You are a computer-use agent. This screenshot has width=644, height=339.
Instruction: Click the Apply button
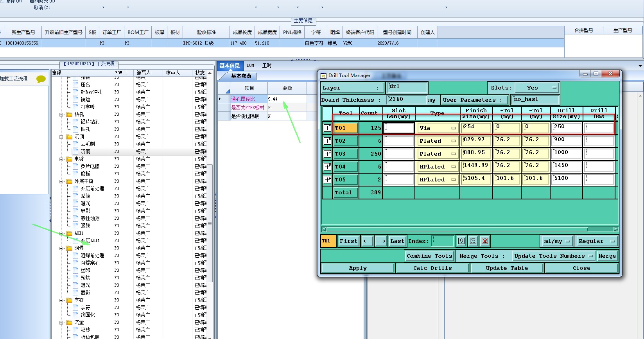point(358,268)
